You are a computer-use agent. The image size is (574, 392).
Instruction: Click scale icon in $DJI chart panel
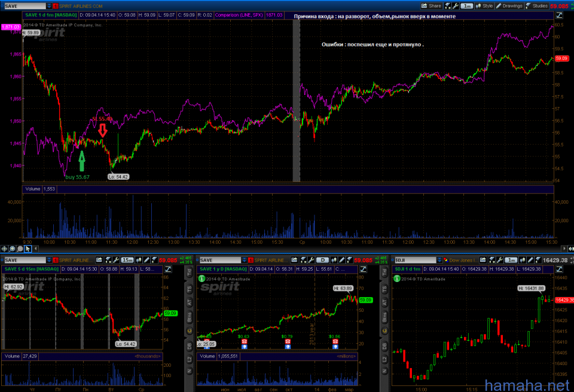point(559,269)
